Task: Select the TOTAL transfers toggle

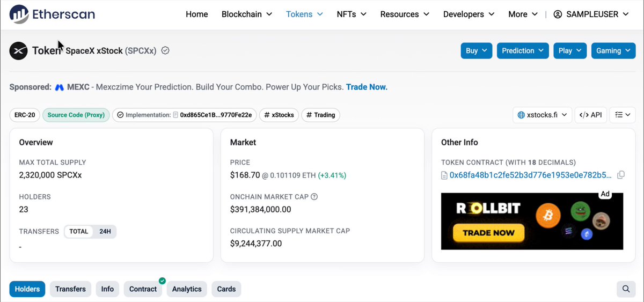Action: click(79, 232)
